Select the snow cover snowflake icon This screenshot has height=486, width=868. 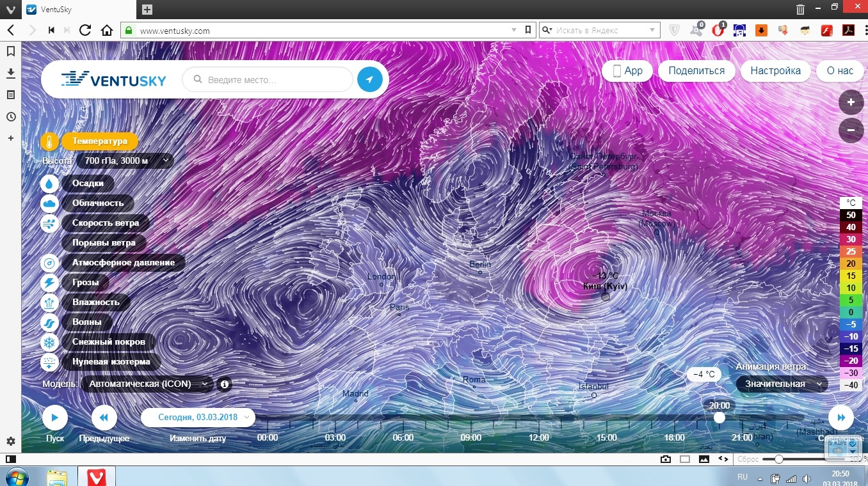[x=50, y=342]
